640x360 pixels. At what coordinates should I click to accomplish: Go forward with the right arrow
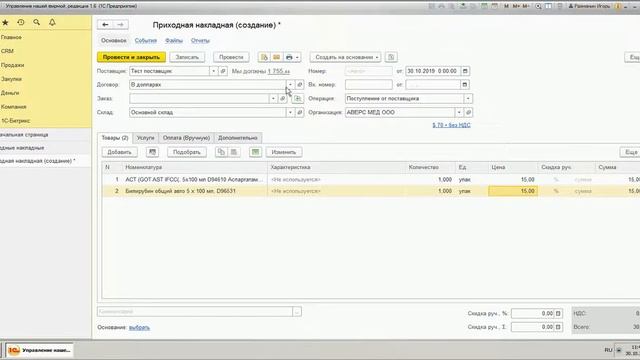[120, 25]
